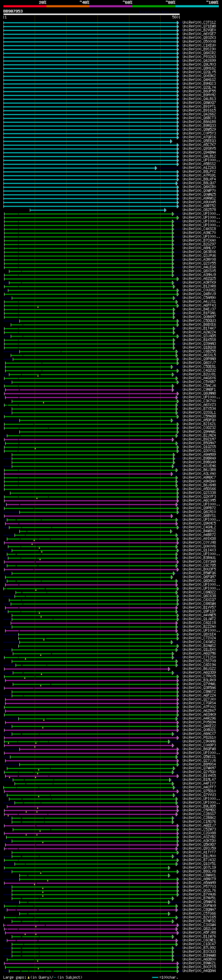Click the UniRef100_A8ZQ25 label

(x=199, y=279)
